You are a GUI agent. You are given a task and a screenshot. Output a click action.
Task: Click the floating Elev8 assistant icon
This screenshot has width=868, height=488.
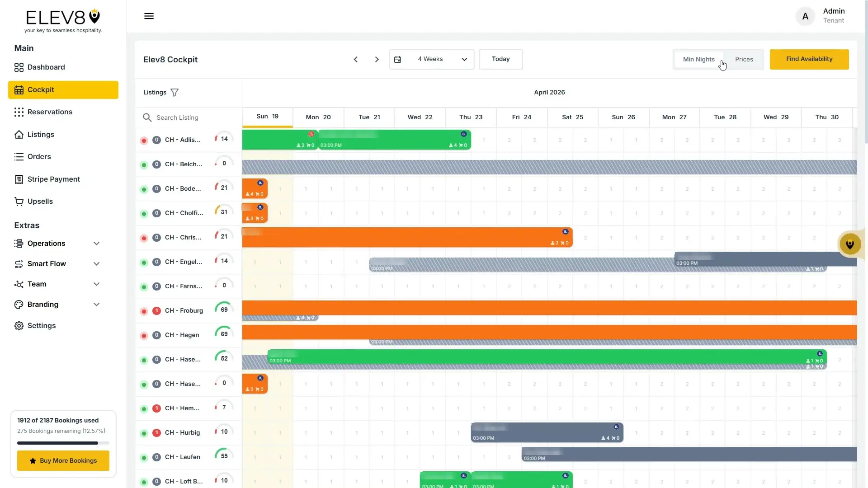click(x=850, y=244)
